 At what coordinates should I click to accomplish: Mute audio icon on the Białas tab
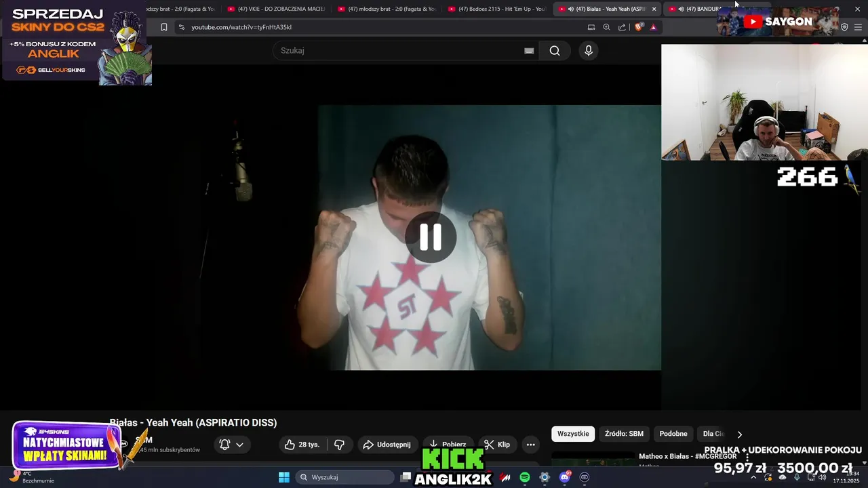click(570, 9)
